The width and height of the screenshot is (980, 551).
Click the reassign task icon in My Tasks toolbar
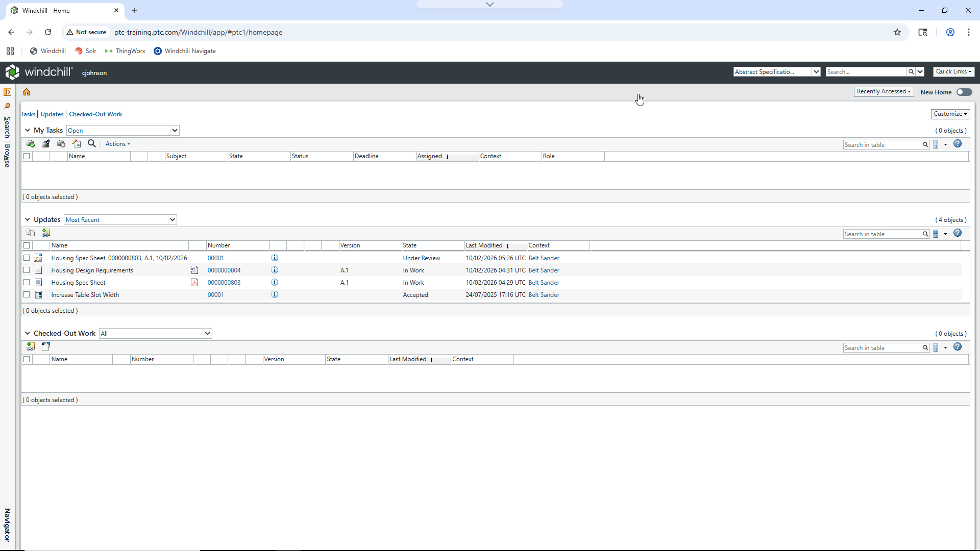(x=46, y=144)
